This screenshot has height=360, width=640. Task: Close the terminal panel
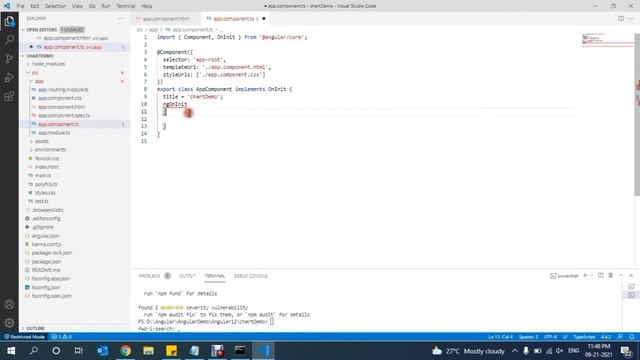(x=631, y=276)
